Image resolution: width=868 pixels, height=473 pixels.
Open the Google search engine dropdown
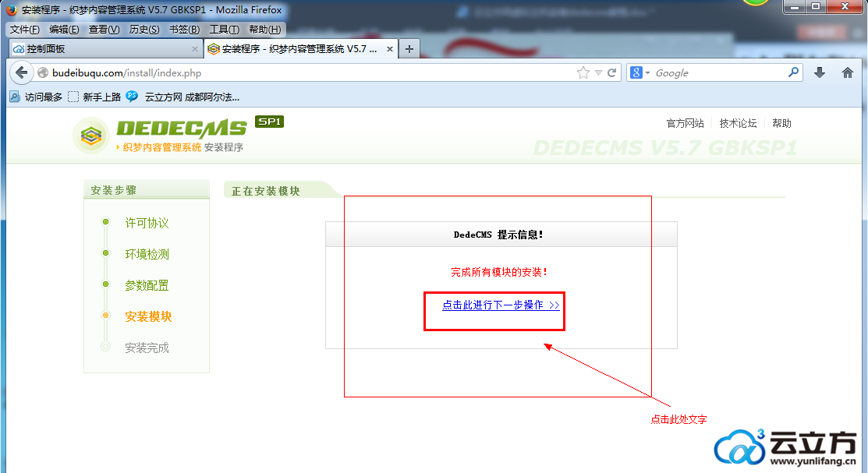click(639, 72)
